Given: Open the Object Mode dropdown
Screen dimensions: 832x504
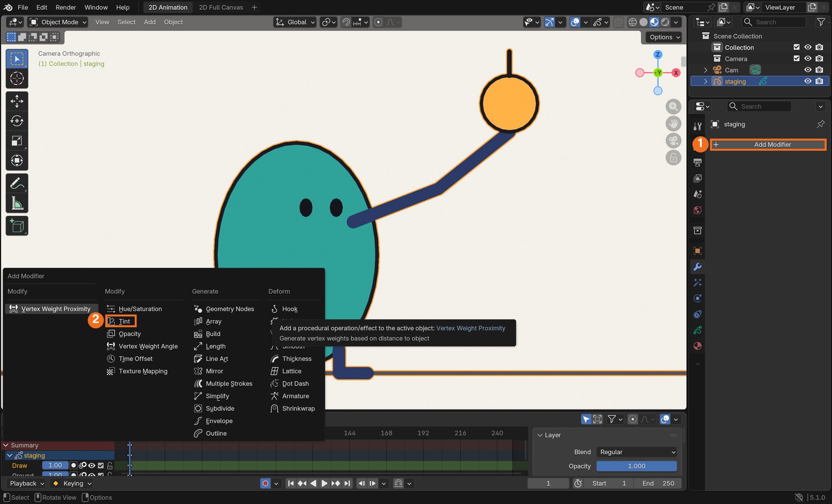Looking at the screenshot, I should [x=58, y=22].
